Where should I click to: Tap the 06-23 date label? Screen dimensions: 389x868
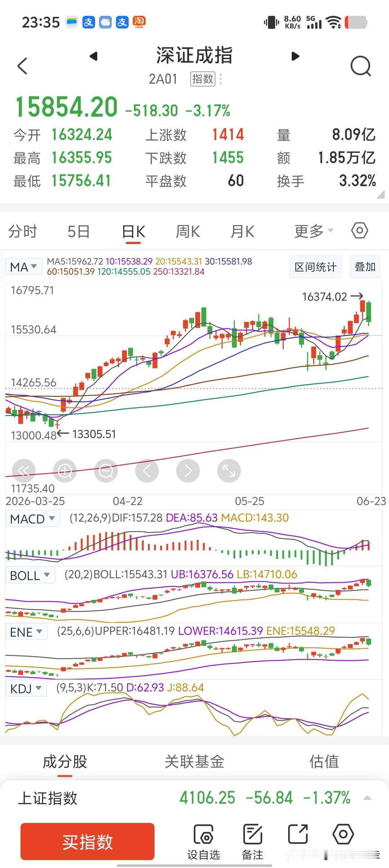point(371,501)
